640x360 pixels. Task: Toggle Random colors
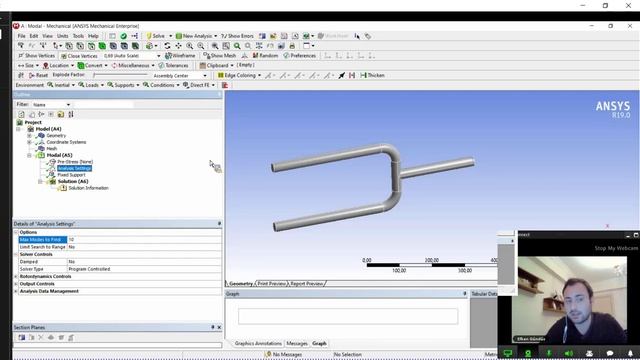coord(265,56)
